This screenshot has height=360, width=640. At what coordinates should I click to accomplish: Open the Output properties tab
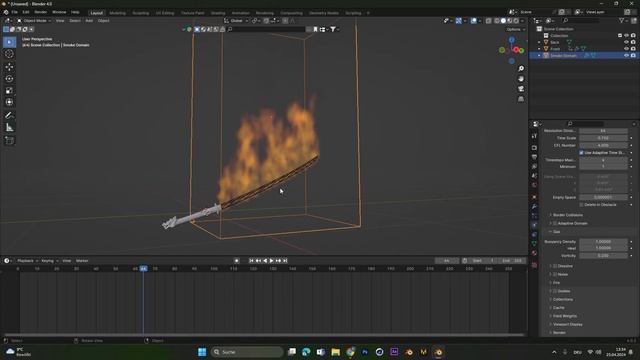[x=534, y=157]
